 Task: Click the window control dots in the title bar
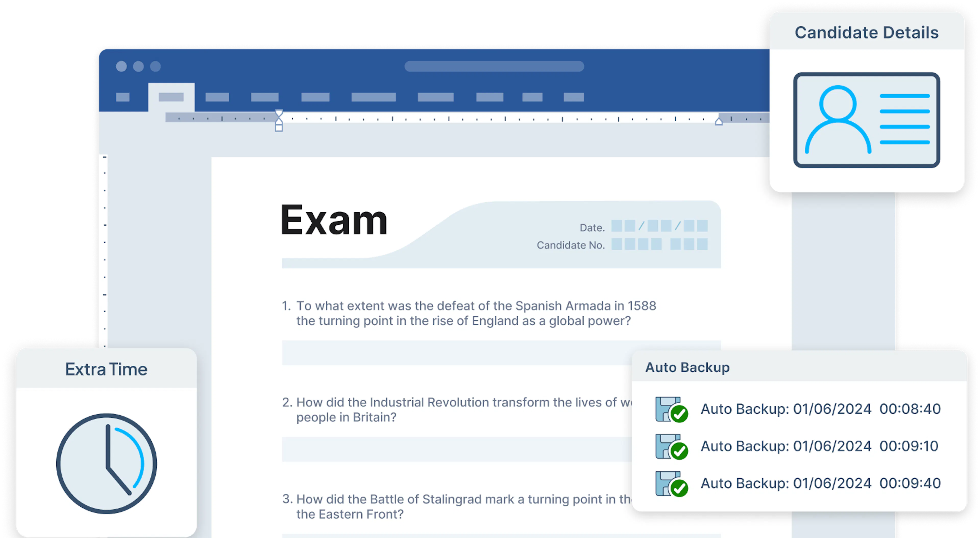[x=139, y=66]
